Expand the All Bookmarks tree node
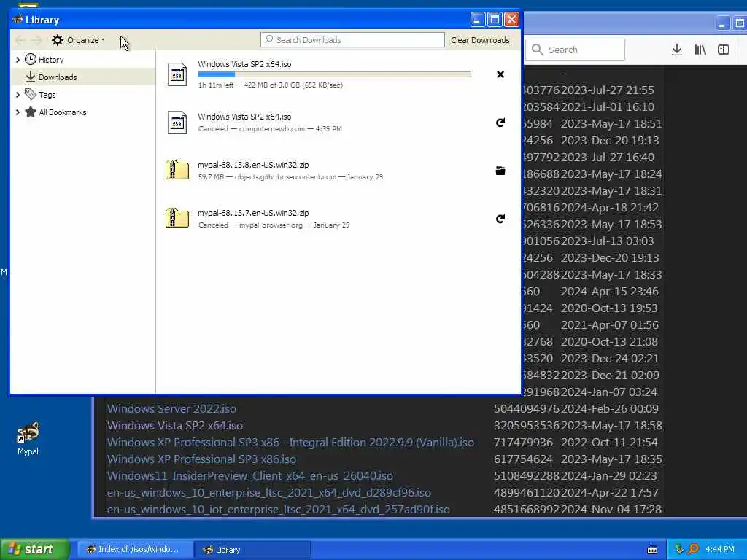 (x=18, y=112)
